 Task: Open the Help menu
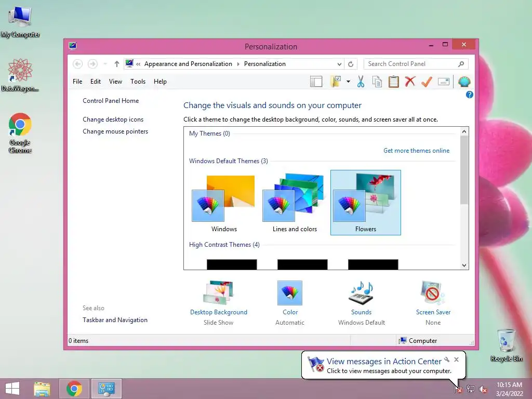click(x=160, y=82)
